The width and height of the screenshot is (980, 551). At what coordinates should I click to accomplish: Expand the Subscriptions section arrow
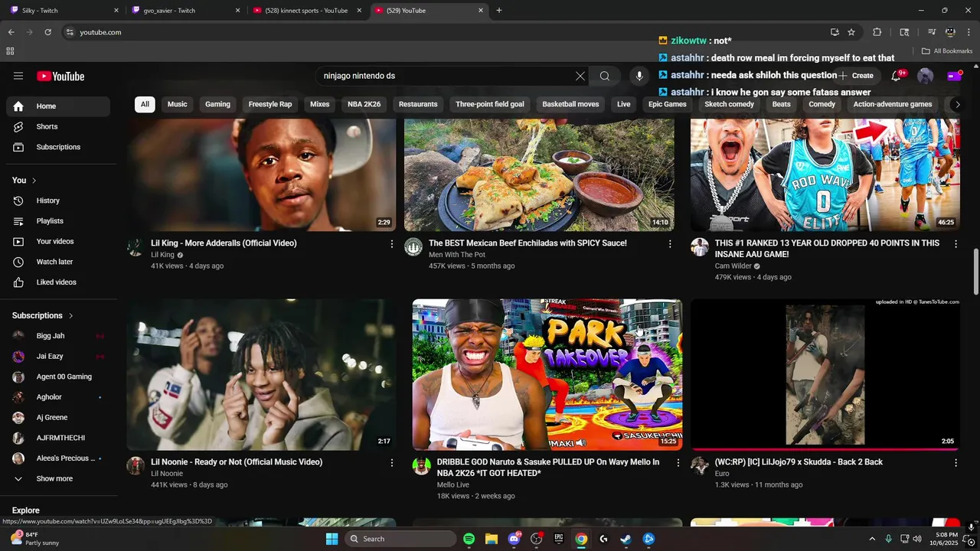[71, 315]
